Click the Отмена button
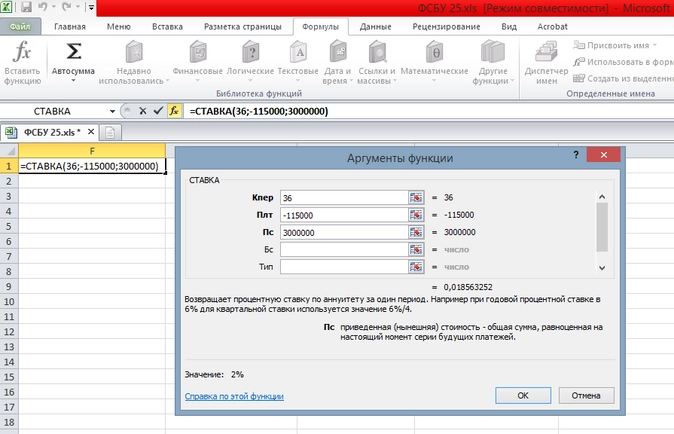 tap(586, 395)
